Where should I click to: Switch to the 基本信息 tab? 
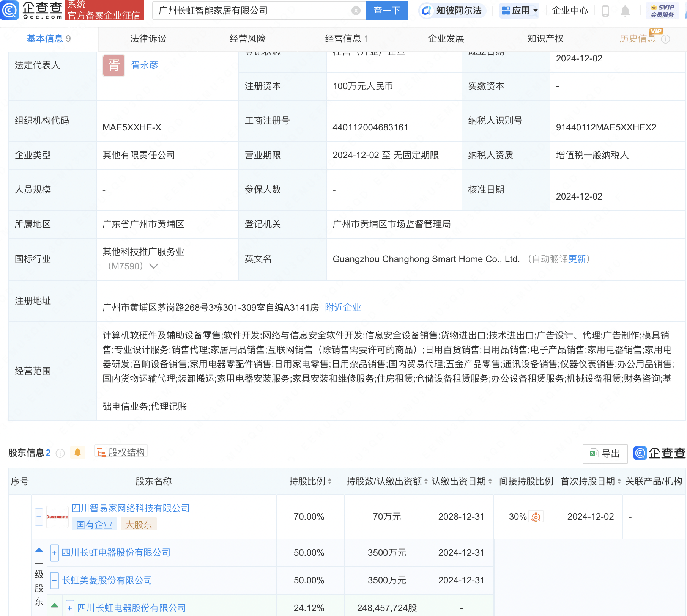(x=49, y=39)
